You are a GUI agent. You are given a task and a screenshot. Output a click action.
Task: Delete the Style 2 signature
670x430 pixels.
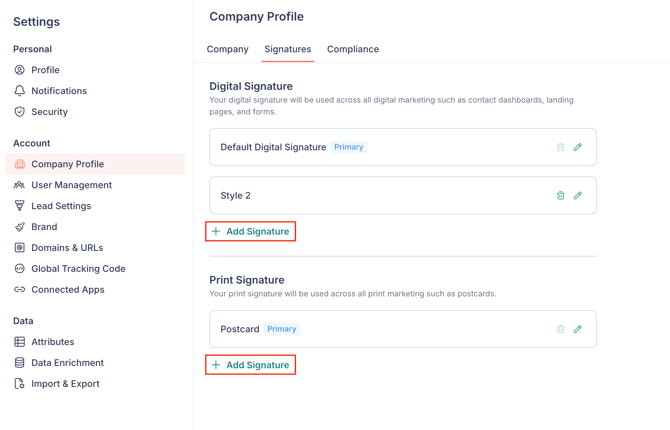[561, 196]
